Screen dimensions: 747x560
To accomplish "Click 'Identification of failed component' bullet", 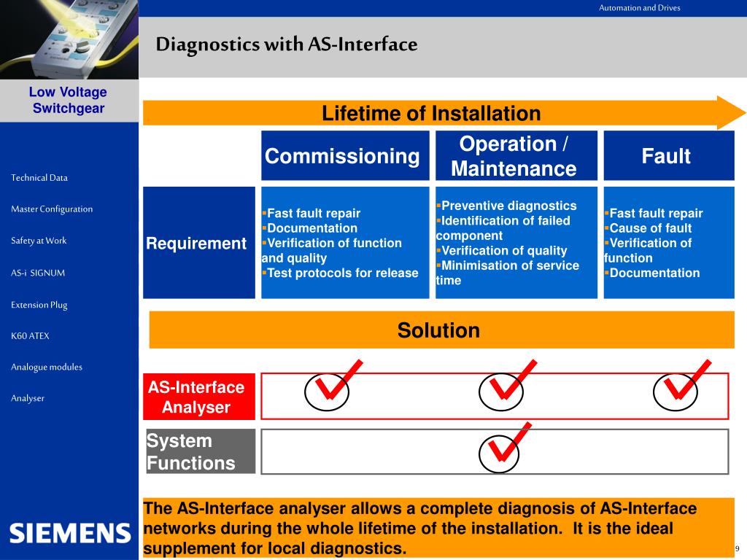I will (x=503, y=228).
